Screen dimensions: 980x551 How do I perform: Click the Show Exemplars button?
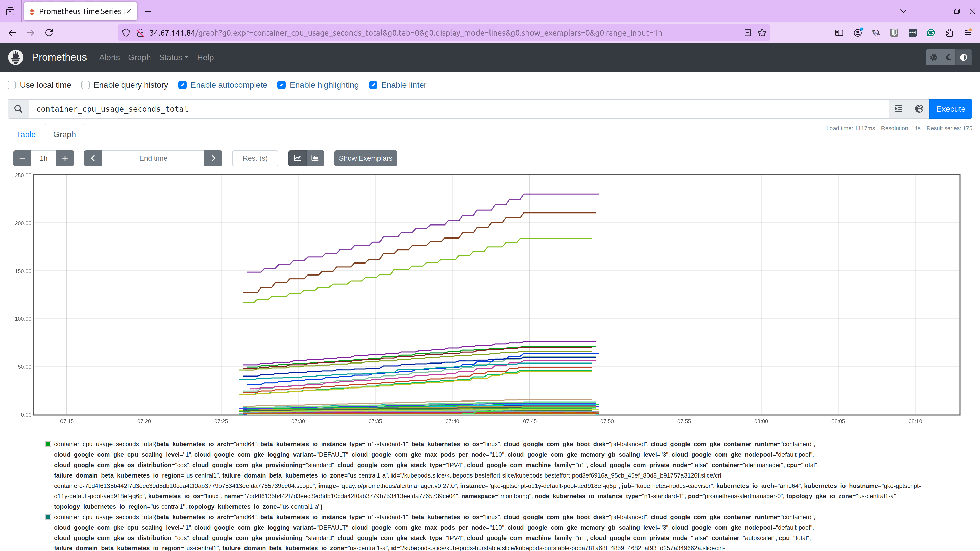click(x=366, y=158)
